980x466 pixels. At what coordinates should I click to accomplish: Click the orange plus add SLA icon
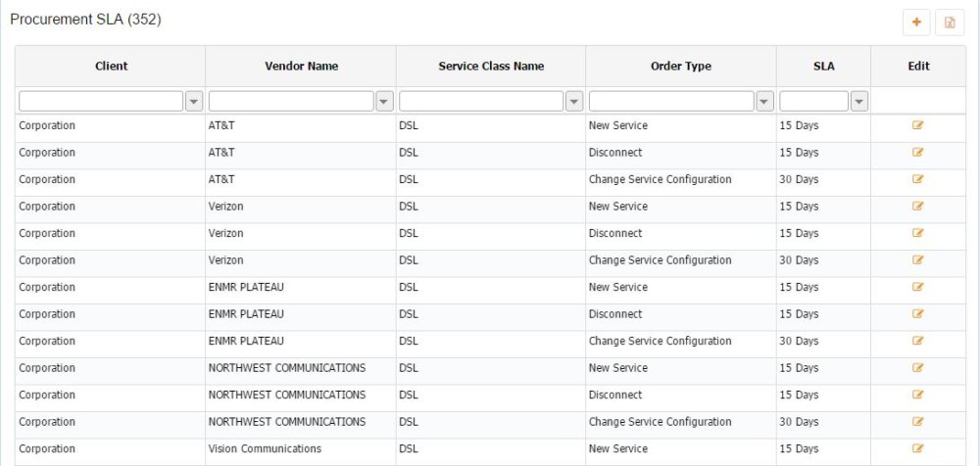pyautogui.click(x=916, y=23)
